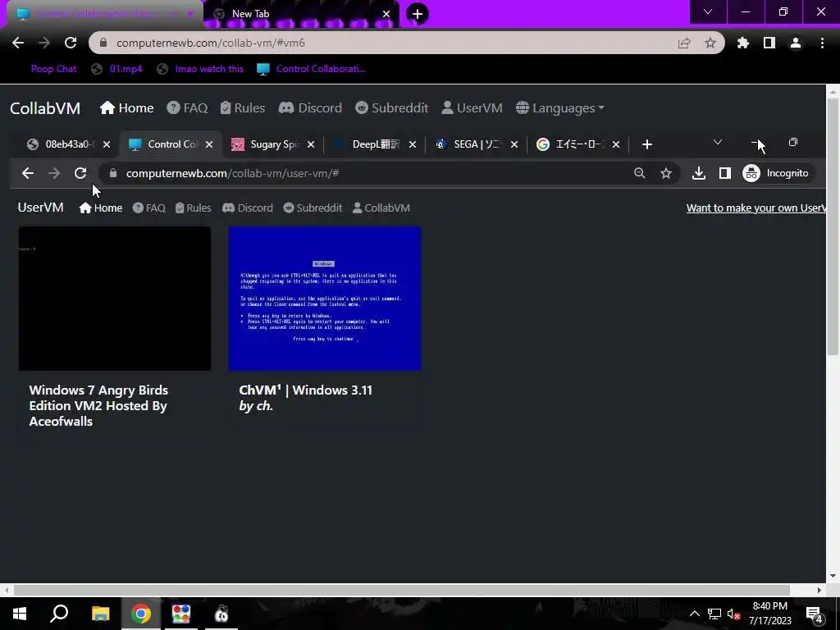Image resolution: width=840 pixels, height=630 pixels.
Task: Close the New Tab tab
Action: pos(386,14)
